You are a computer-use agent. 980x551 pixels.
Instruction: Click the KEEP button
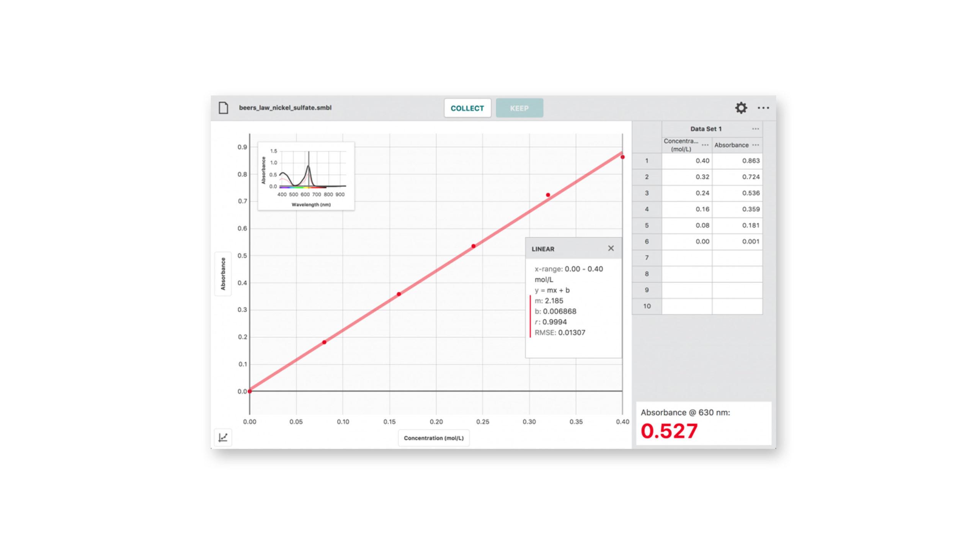pyautogui.click(x=519, y=108)
